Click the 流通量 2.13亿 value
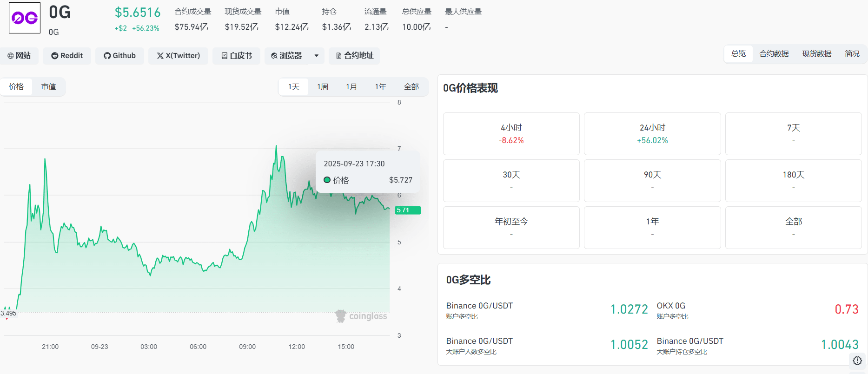Image resolution: width=868 pixels, height=374 pixels. (377, 27)
